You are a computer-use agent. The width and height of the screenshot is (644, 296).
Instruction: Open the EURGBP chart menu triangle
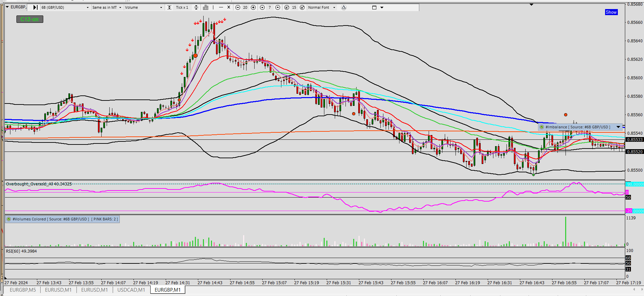pos(7,7)
